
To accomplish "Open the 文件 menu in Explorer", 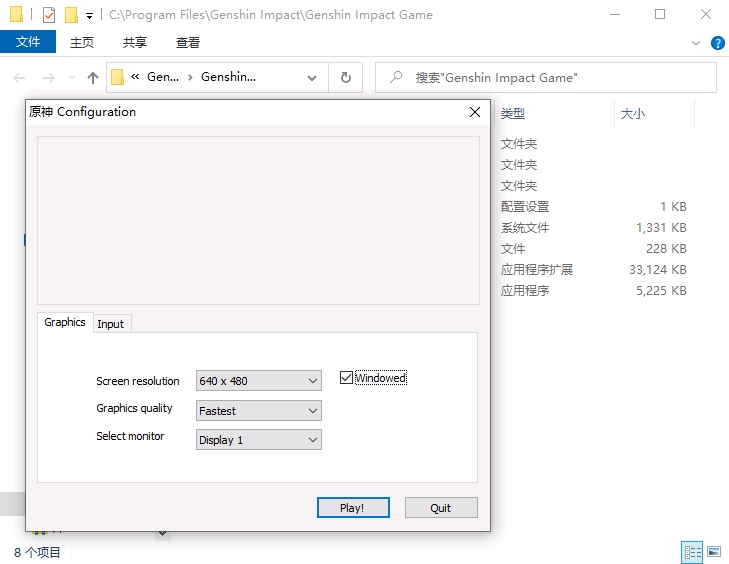I will tap(28, 42).
